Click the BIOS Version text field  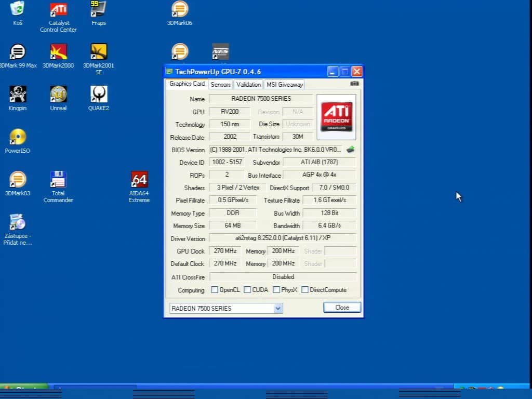click(x=276, y=150)
